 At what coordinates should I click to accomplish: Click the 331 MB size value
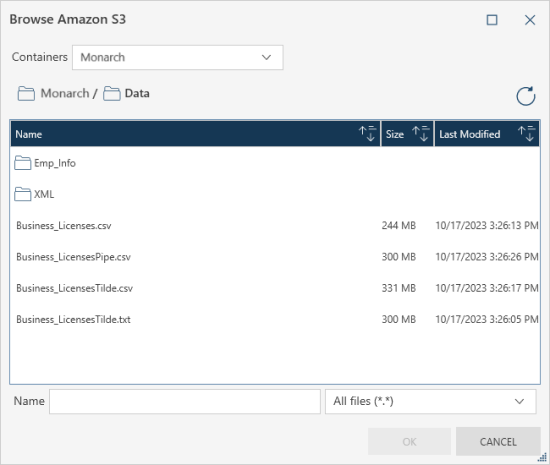tap(399, 288)
